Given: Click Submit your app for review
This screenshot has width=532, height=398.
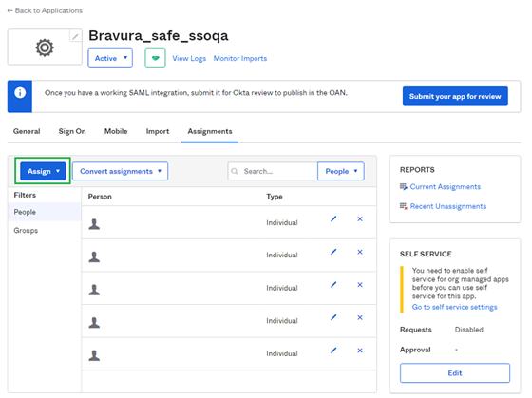Looking at the screenshot, I should 455,96.
